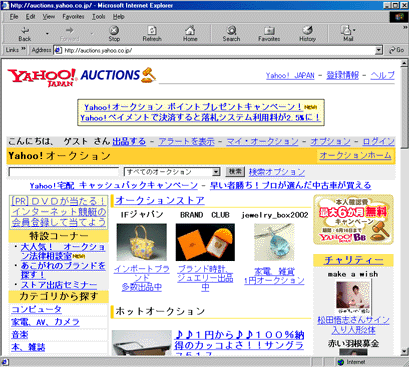The width and height of the screenshot is (409, 367).
Task: Open the Edit menu
Action: pos(30,17)
